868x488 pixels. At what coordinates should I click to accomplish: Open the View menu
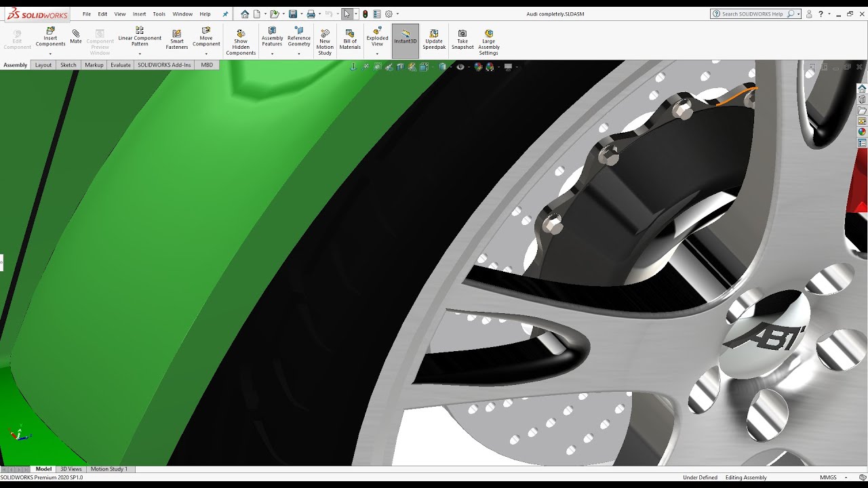click(120, 14)
